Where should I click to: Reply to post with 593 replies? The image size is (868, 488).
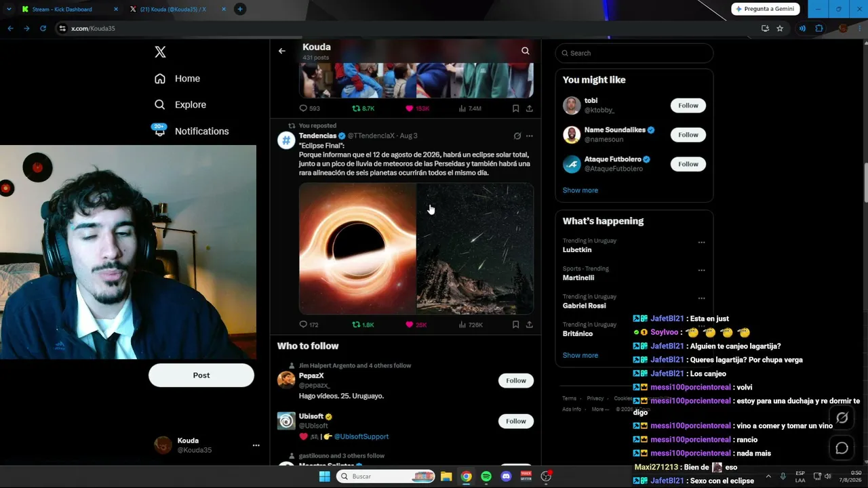point(310,108)
